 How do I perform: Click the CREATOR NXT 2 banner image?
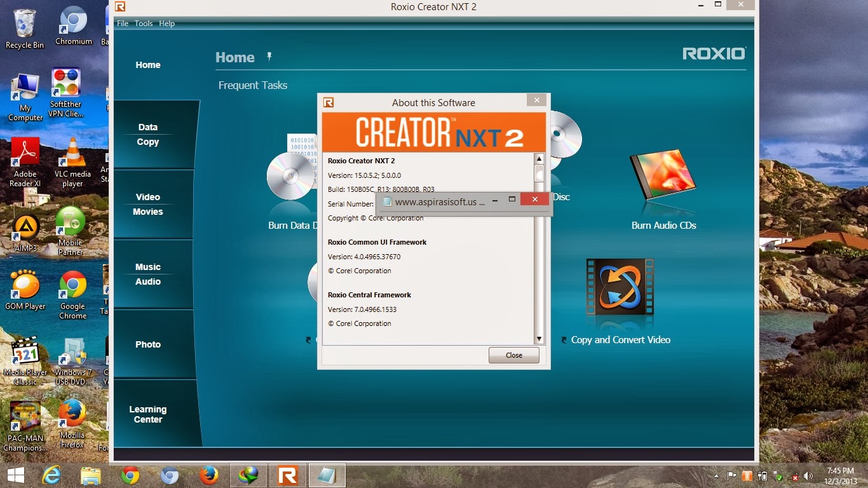(x=434, y=133)
